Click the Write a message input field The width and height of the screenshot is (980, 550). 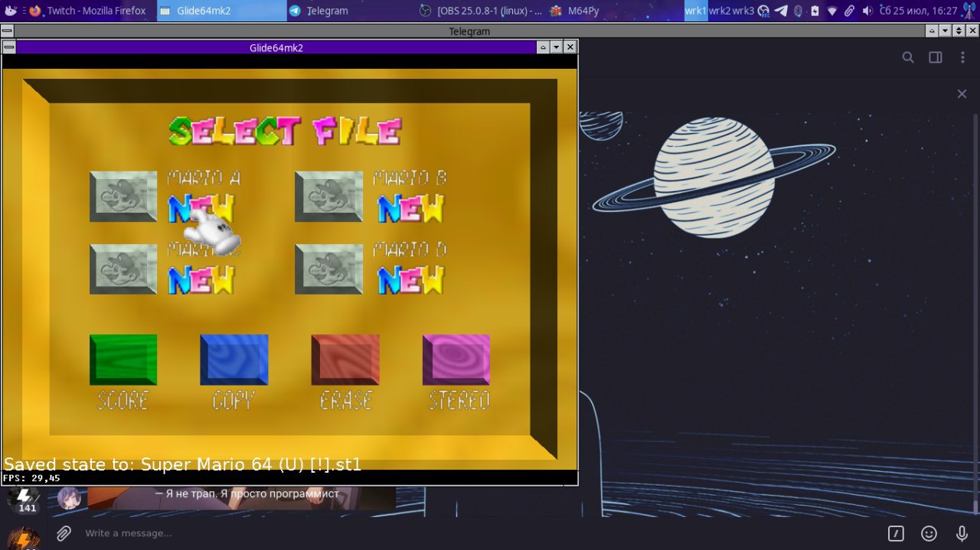click(479, 533)
